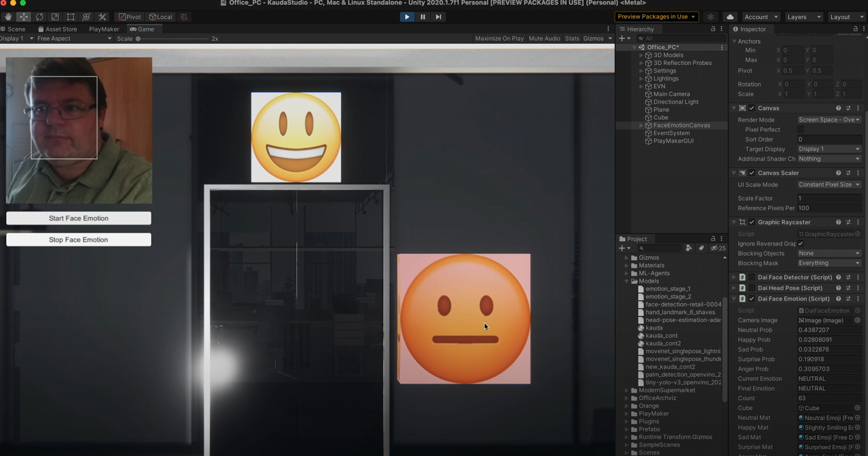The image size is (868, 456).
Task: Lock the Hierarchy panel
Action: pyautogui.click(x=713, y=29)
